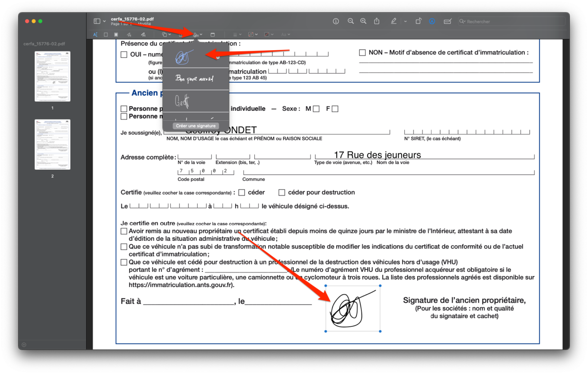Insert the "Bon pour accord" signature
Viewport: 588px width, 374px height.
195,79
